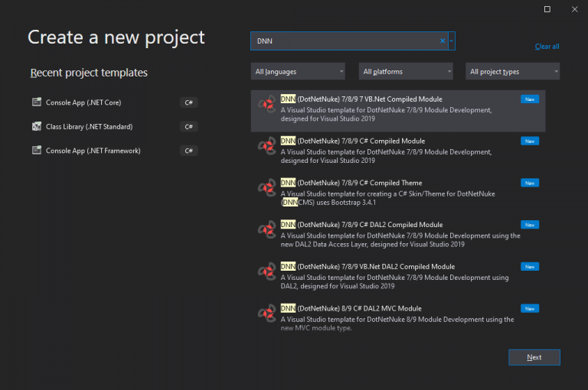
Task: Click the Console App (.NET Framework) template icon
Action: (37, 150)
